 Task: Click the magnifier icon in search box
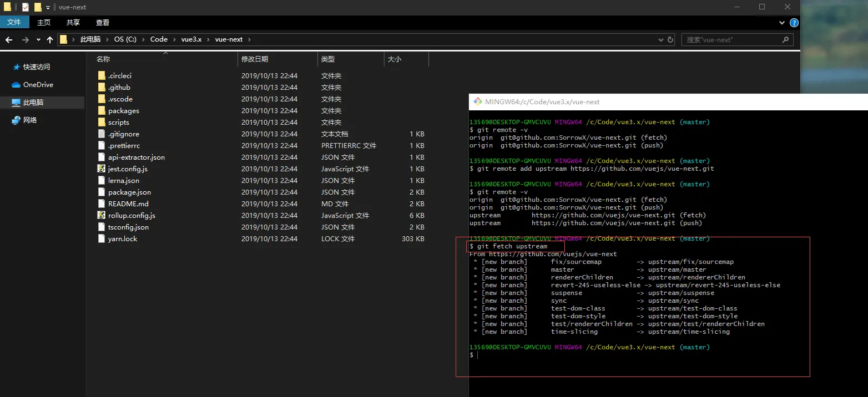785,40
